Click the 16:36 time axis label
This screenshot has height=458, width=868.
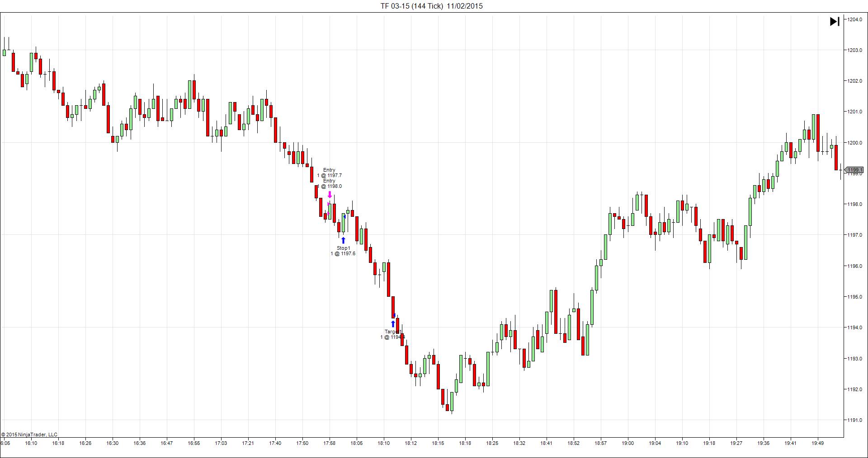(140, 443)
